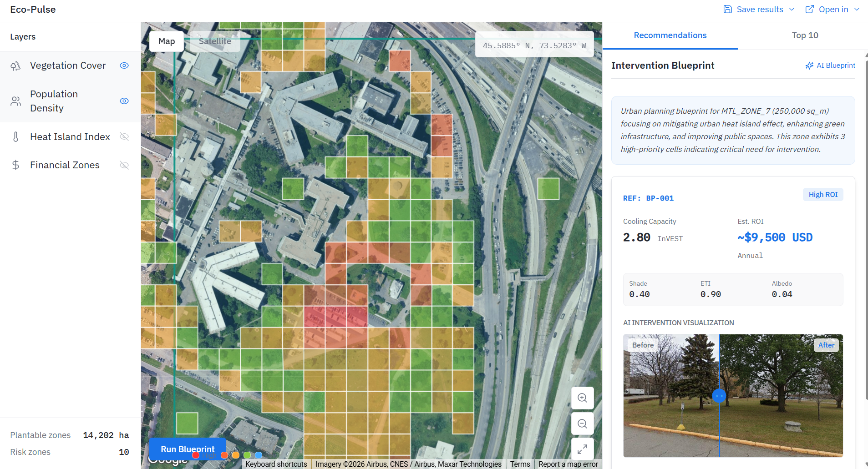Show the Heat Island Index layer
868x469 pixels.
tap(124, 136)
